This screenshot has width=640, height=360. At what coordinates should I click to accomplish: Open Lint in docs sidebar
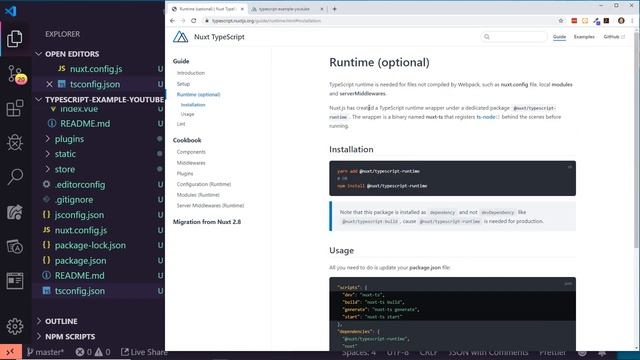181,124
